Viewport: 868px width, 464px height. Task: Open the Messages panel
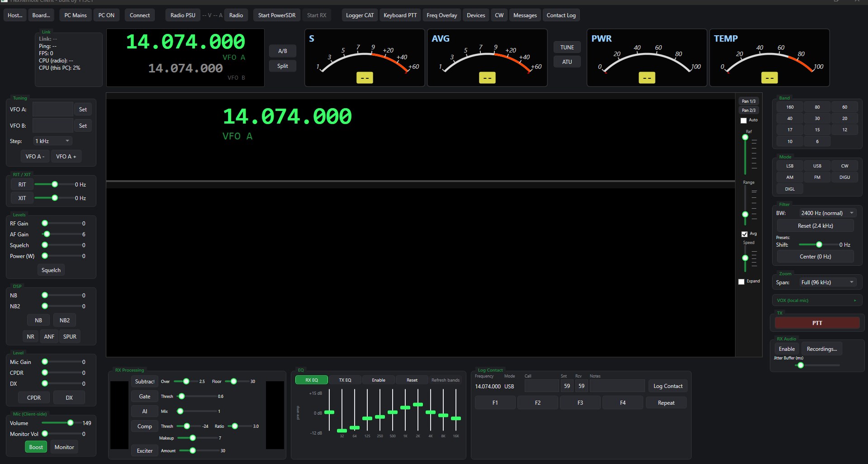[x=525, y=15]
